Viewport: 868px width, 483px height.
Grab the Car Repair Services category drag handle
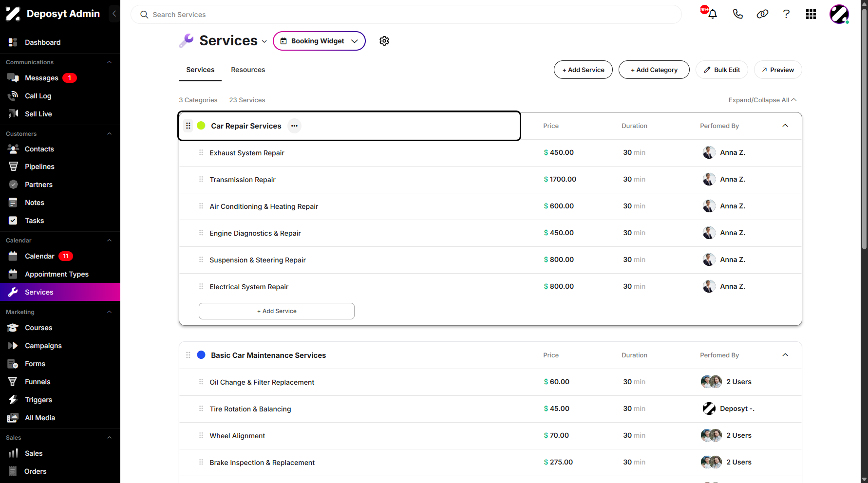click(188, 126)
